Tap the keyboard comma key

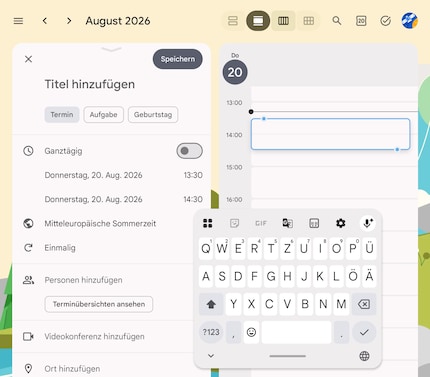(x=233, y=332)
